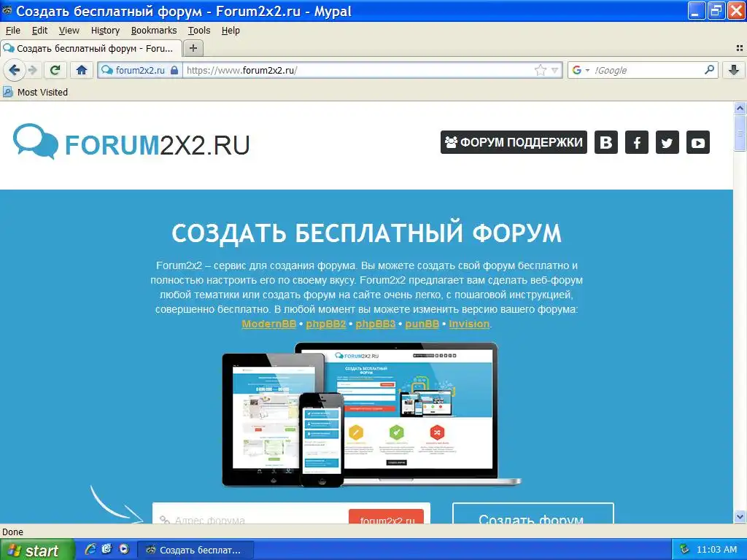Click the forum2x2.ru site identity badge
747x560 pixels.
coord(140,71)
